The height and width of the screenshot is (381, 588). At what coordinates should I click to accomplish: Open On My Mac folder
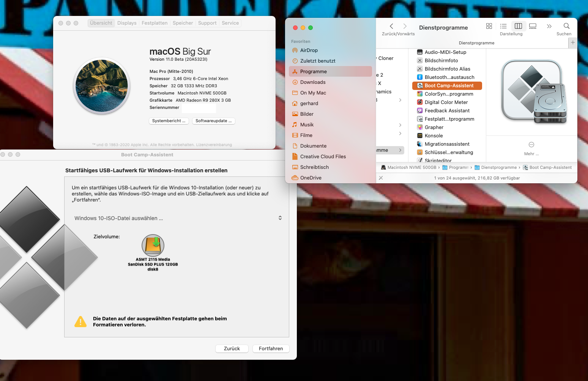tap(330, 93)
